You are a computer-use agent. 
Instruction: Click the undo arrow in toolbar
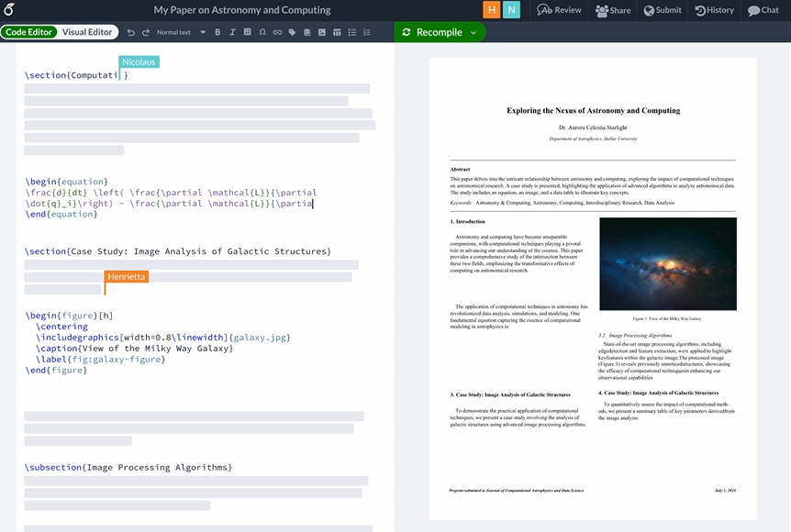pos(131,32)
